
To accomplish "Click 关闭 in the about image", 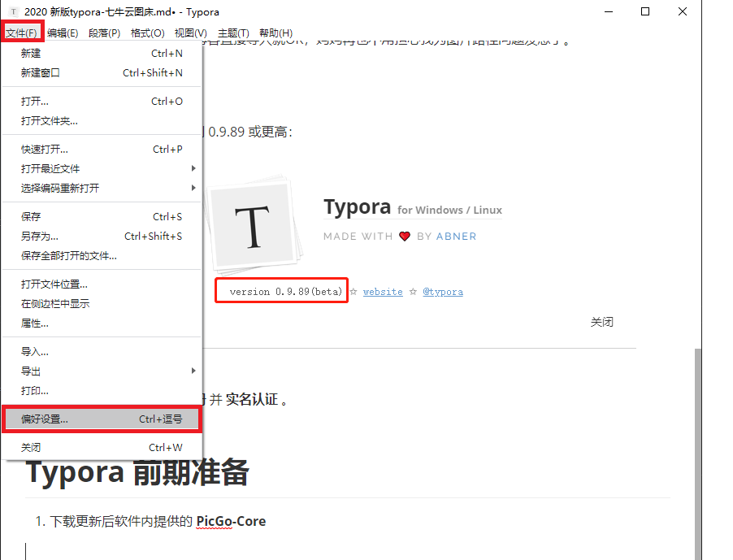I will (x=602, y=322).
